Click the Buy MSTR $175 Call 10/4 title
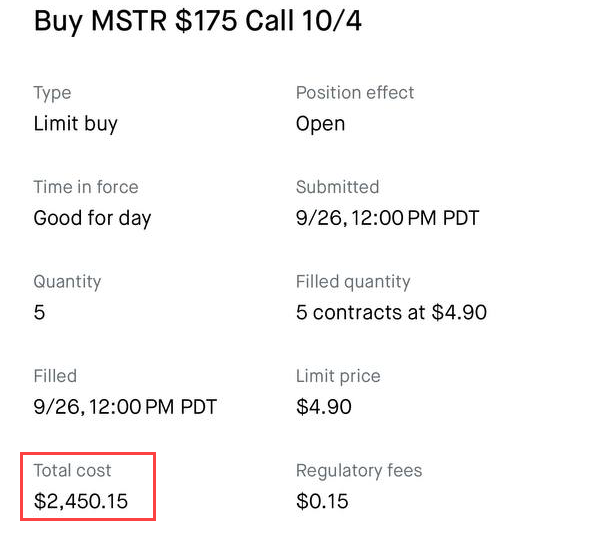This screenshot has width=590, height=556. pos(198,22)
